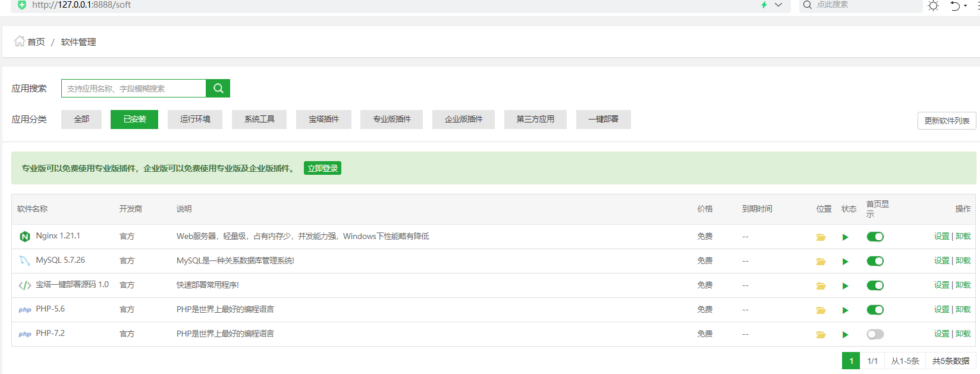Click the Nginx 1.21.1 software name
This screenshot has width=980, height=374.
click(58, 236)
